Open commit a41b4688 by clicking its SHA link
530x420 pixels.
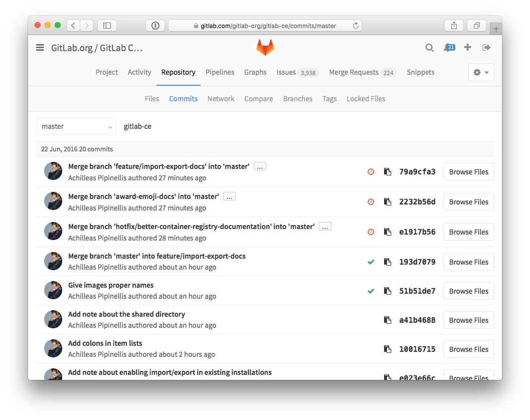click(x=417, y=320)
